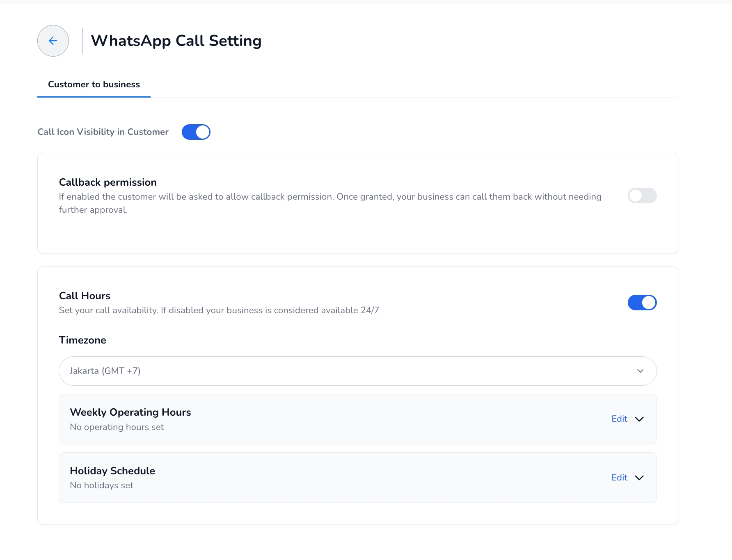Click the "No holidays set" text
This screenshot has height=560, width=732.
(x=102, y=485)
